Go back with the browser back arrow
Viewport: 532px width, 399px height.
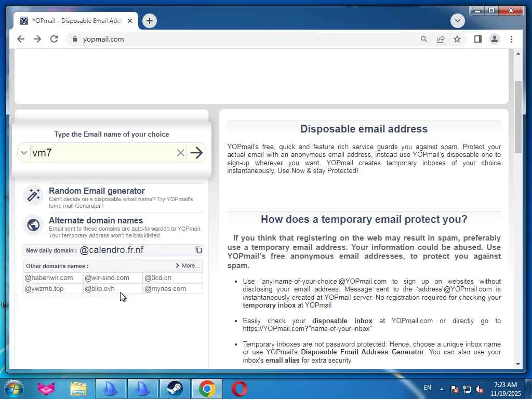21,39
